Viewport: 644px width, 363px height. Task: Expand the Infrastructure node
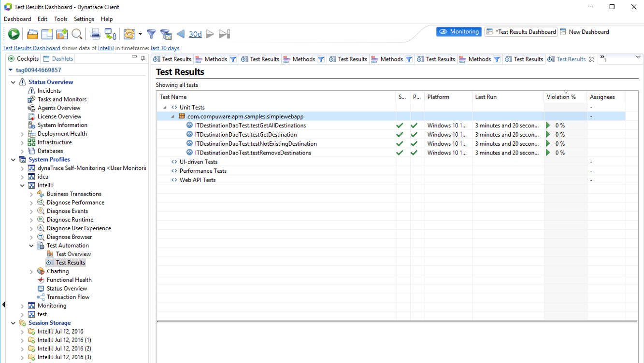coord(22,143)
